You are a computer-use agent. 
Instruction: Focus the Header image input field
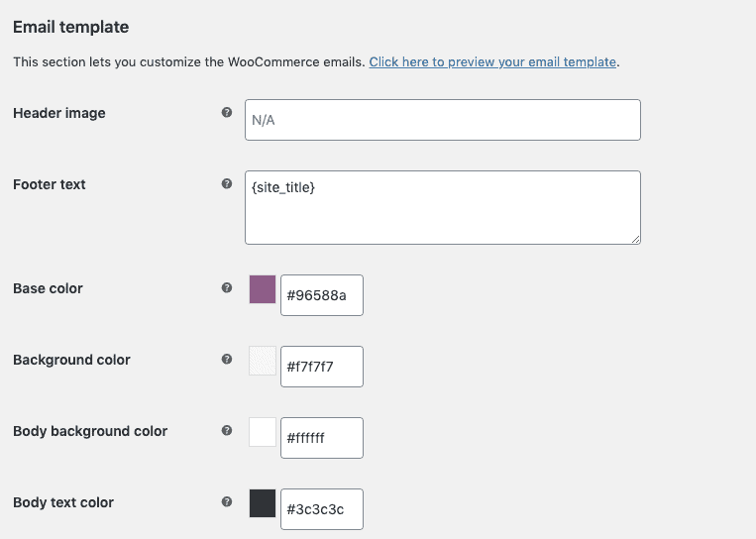tap(442, 120)
